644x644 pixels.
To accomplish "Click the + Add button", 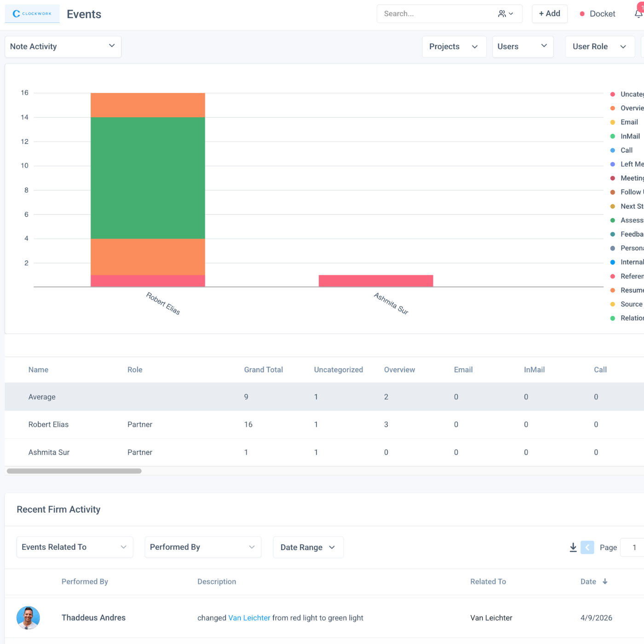I will click(549, 14).
